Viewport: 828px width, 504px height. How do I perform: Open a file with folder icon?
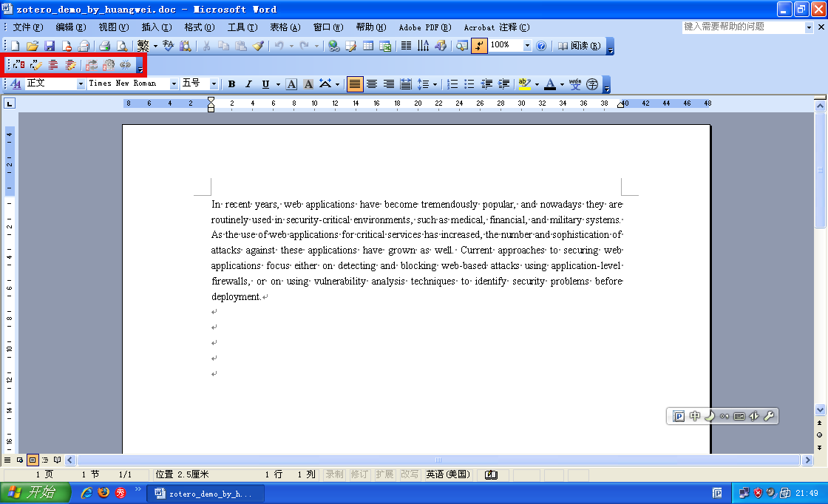tap(33, 46)
